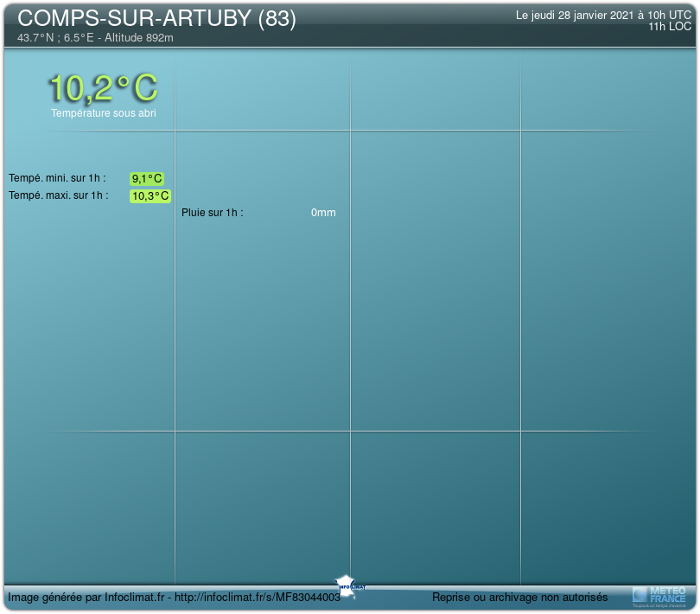Select the "Pluie sur 1h" label
This screenshot has height=614, width=700.
212,213
